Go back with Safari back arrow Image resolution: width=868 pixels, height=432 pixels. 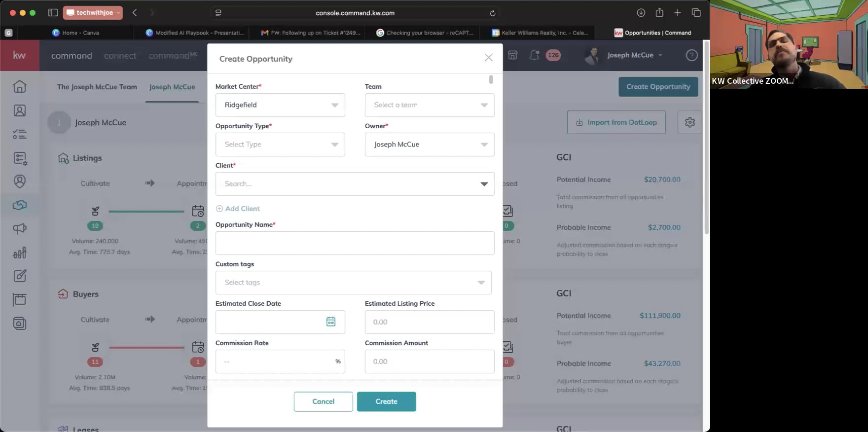click(x=135, y=13)
